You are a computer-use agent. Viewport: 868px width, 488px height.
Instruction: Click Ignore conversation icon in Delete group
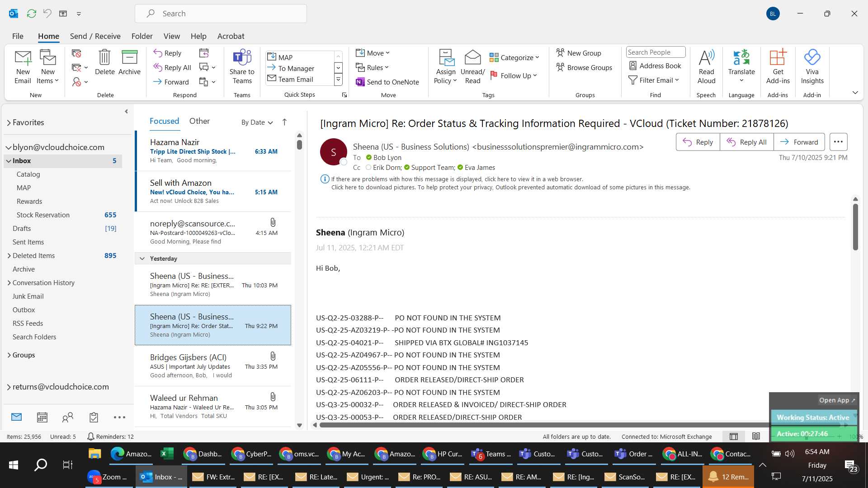tap(76, 53)
